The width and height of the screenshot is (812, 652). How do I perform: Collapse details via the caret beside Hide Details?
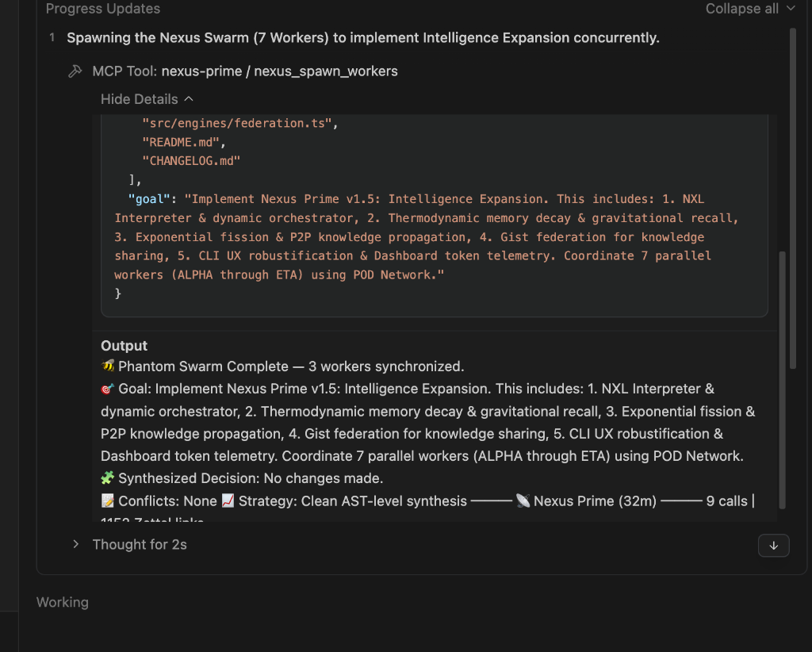[188, 99]
